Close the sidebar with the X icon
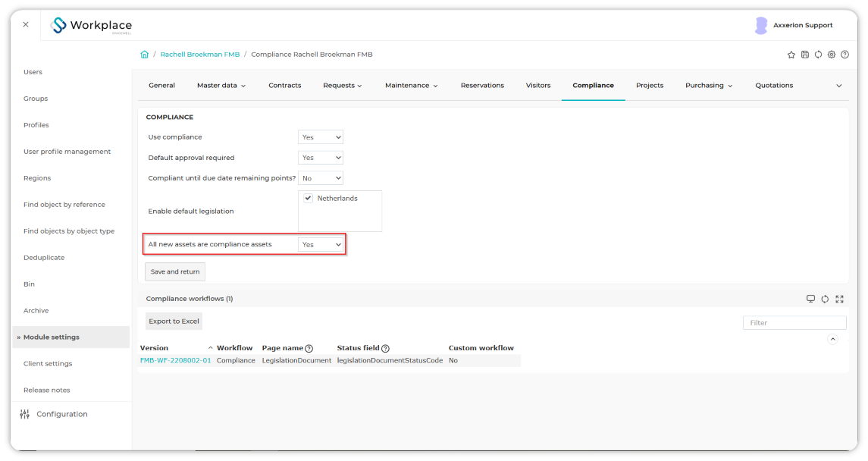The height and width of the screenshot is (461, 868). pyautogui.click(x=26, y=24)
